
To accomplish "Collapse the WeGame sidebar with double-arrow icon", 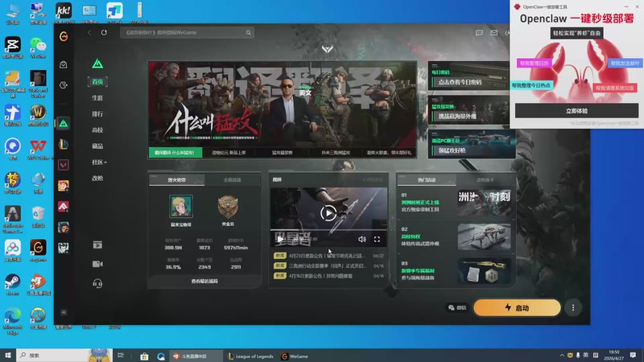I will click(x=64, y=312).
